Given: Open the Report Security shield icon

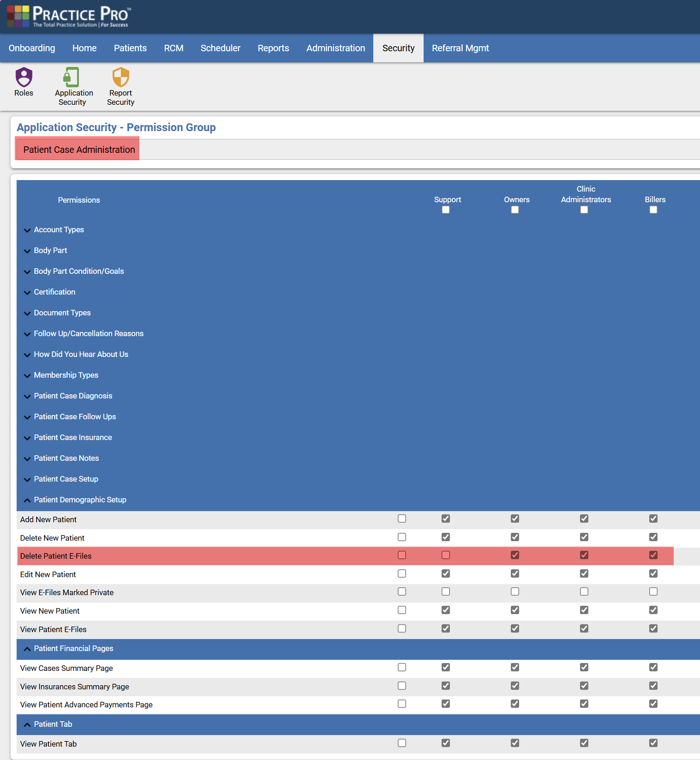Looking at the screenshot, I should (x=120, y=77).
